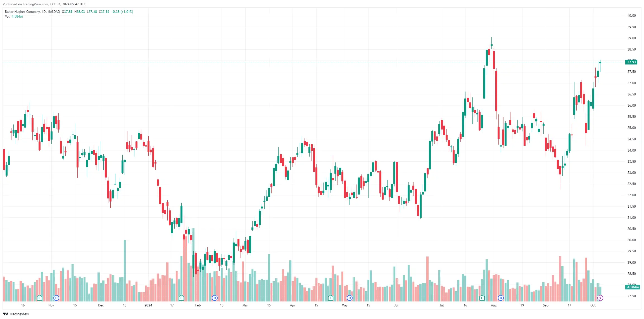The width and height of the screenshot is (644, 319).
Task: Select the earnings marker in late April
Action: point(331,298)
